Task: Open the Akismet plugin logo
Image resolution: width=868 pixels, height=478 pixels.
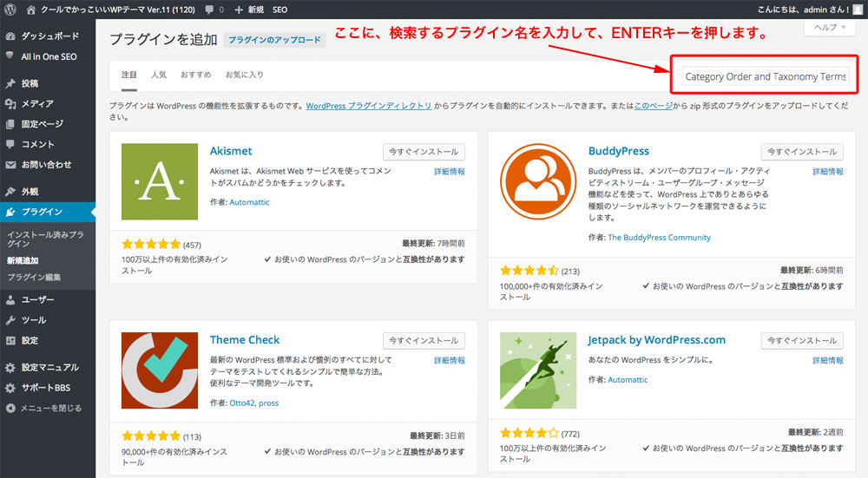Action: pyautogui.click(x=160, y=181)
